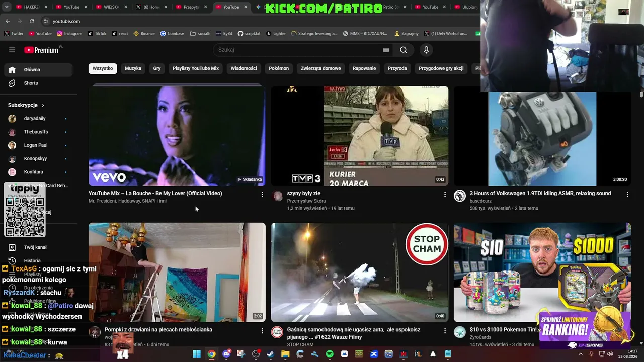Open the Konfitura subscription channel
This screenshot has height=362, width=644.
pyautogui.click(x=38, y=172)
